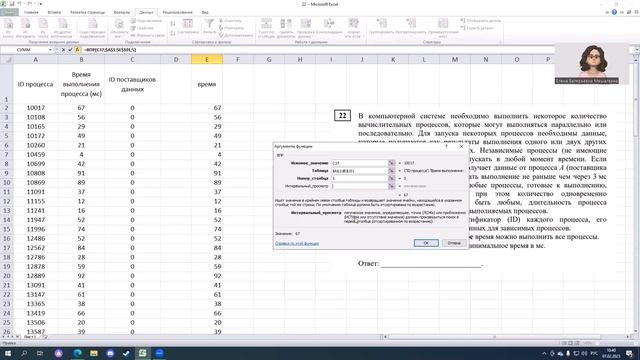
Task: Click Connections item in ribbon
Action: point(146,20)
